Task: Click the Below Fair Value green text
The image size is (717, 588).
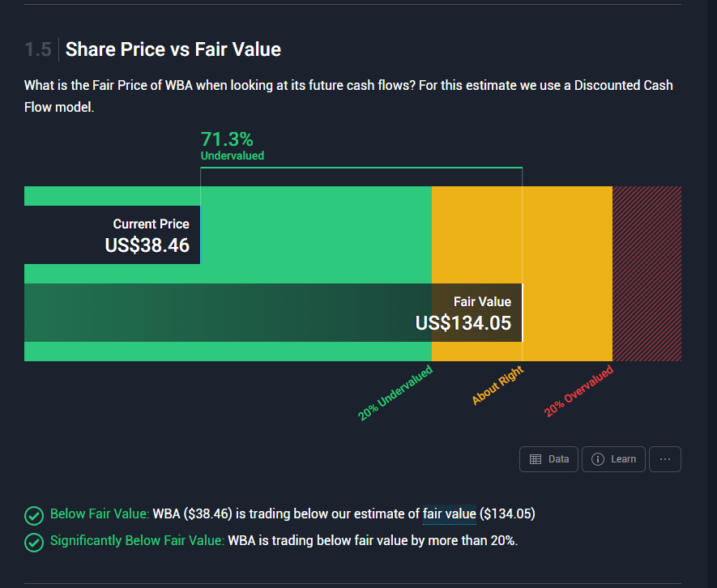Action: coord(100,513)
